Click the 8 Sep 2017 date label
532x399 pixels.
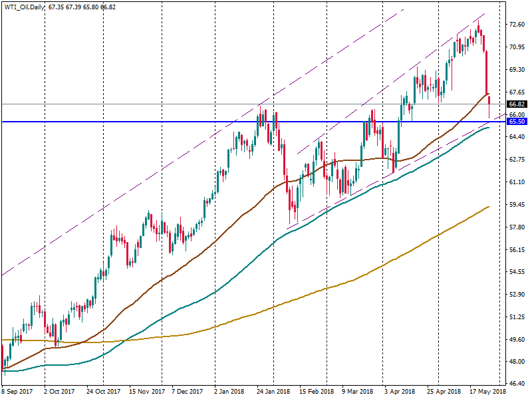[19, 392]
